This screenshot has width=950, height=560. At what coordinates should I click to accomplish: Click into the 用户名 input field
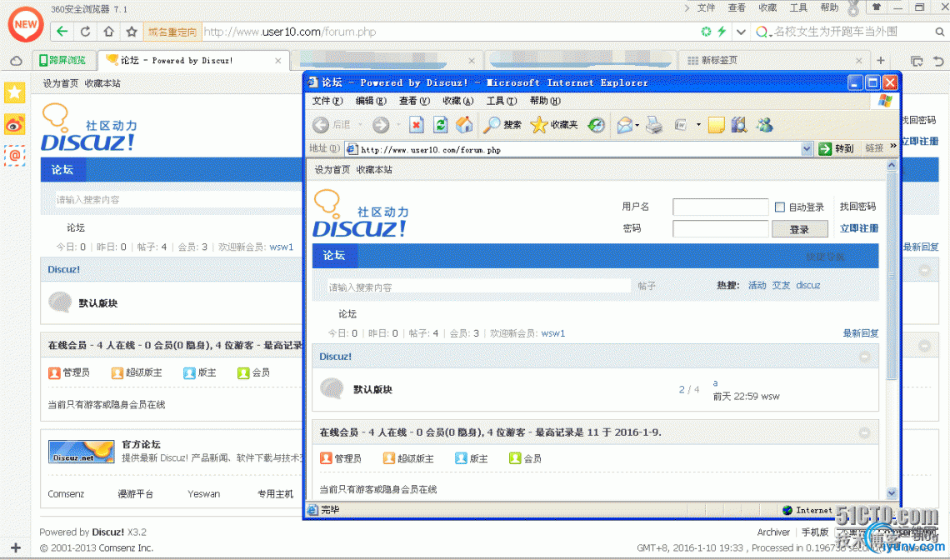pos(720,207)
